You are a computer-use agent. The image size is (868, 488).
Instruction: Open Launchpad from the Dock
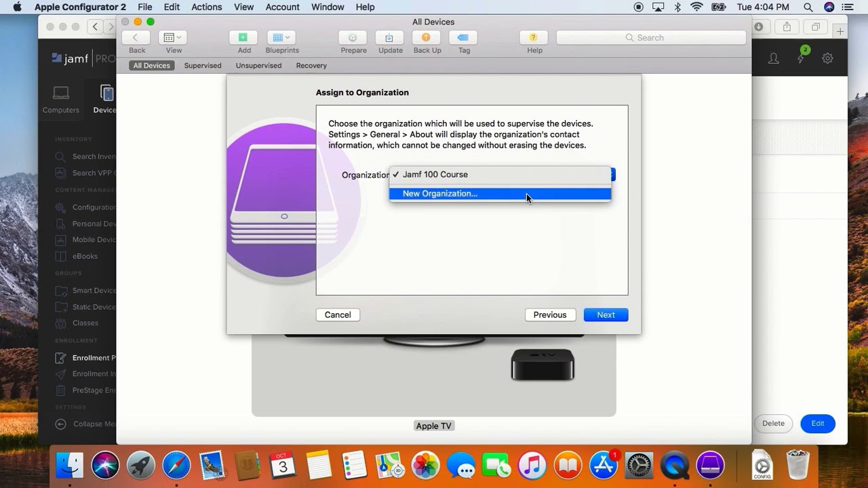[x=141, y=466]
